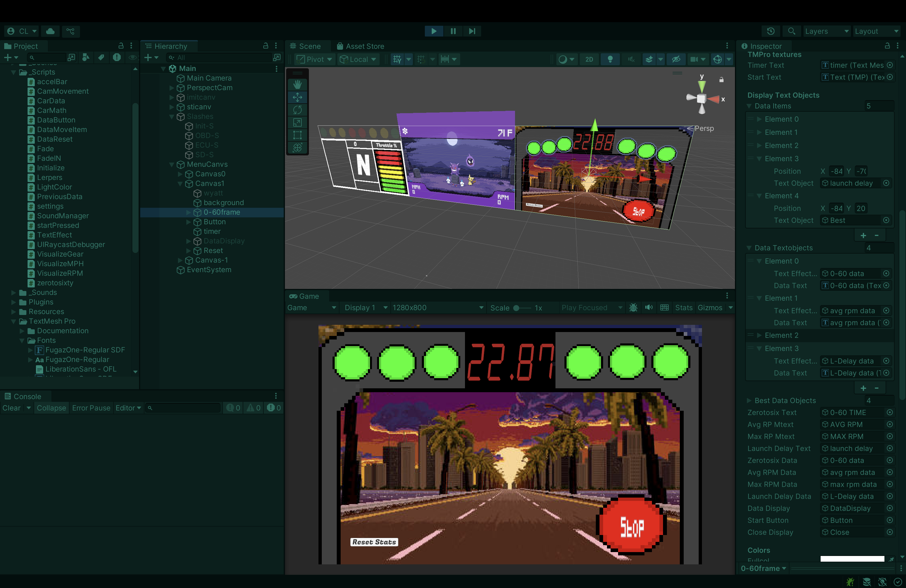Open the Unity cloud services icon
The image size is (906, 588).
pos(50,31)
